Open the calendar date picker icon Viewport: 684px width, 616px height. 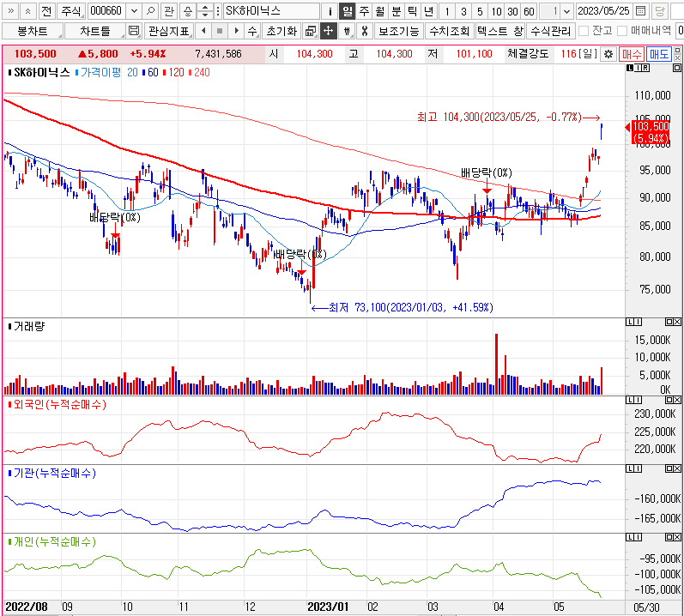pos(640,11)
